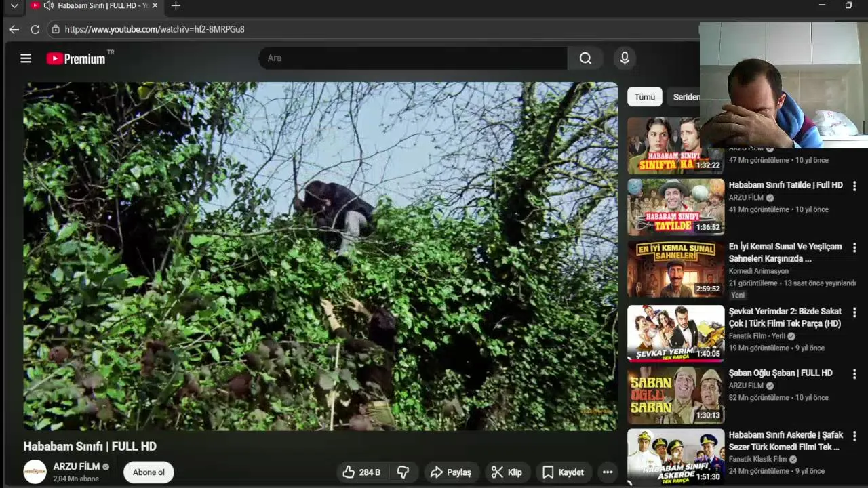Open options menu for Şaban Oğlu Şaban
The image size is (868, 488).
pos(854,374)
